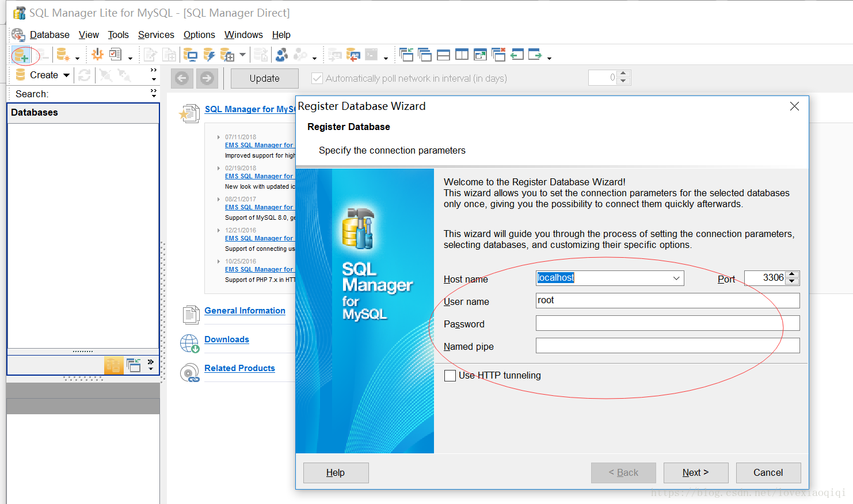The image size is (853, 504).
Task: Open the Tools menu
Action: pyautogui.click(x=118, y=35)
